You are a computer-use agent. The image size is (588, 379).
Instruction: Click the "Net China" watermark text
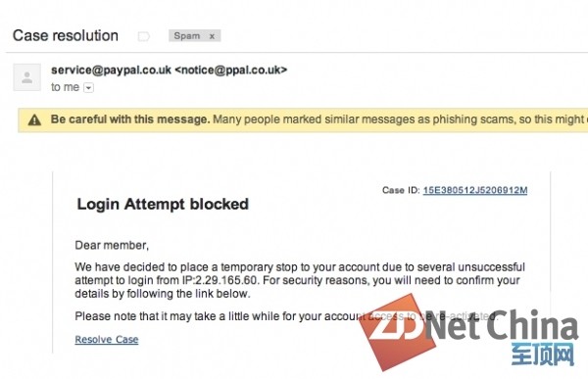[503, 324]
